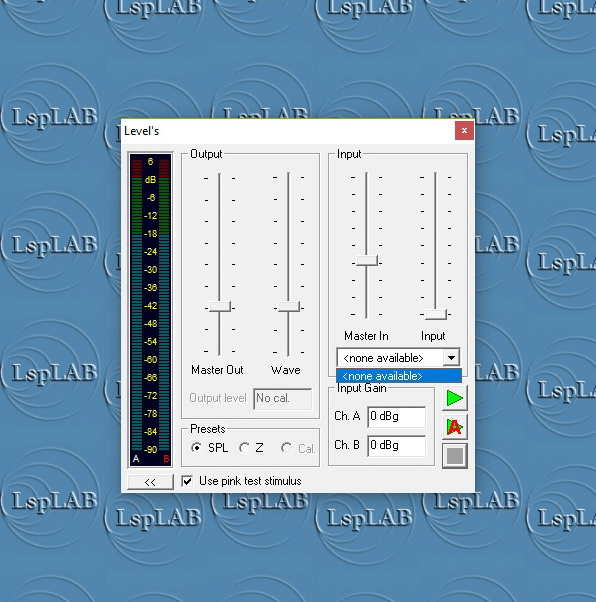
Task: Start the green play test signal
Action: coord(455,398)
